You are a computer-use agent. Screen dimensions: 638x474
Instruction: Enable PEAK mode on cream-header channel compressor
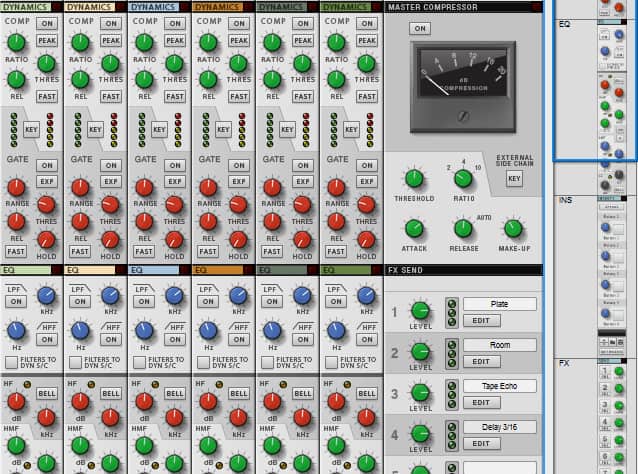coord(110,41)
